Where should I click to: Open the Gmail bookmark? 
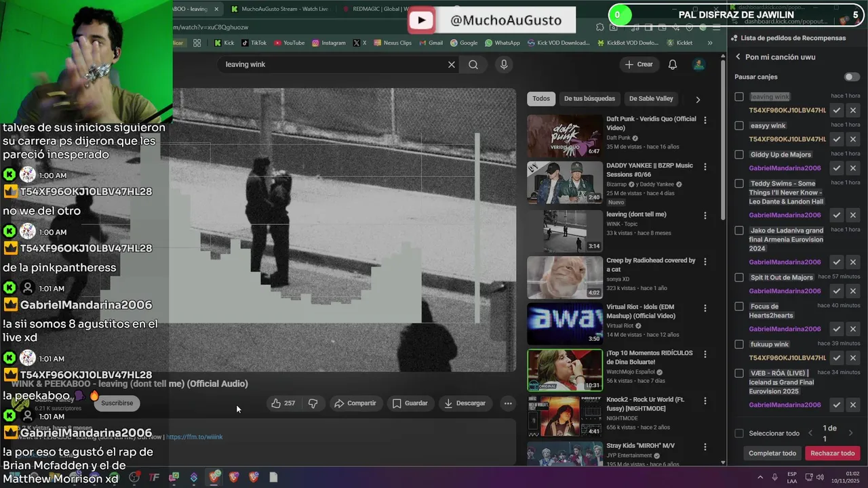pos(431,43)
